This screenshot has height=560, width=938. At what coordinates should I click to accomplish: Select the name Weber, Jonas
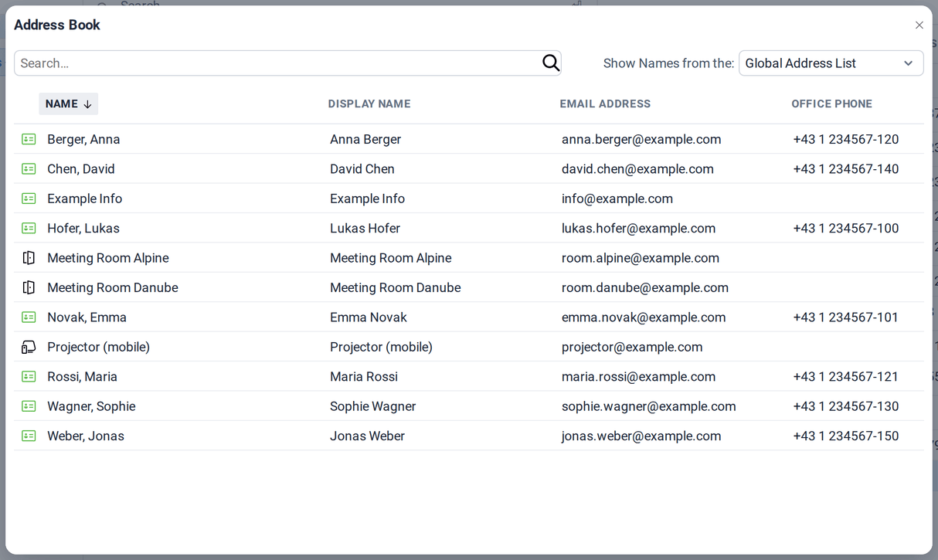pyautogui.click(x=86, y=436)
